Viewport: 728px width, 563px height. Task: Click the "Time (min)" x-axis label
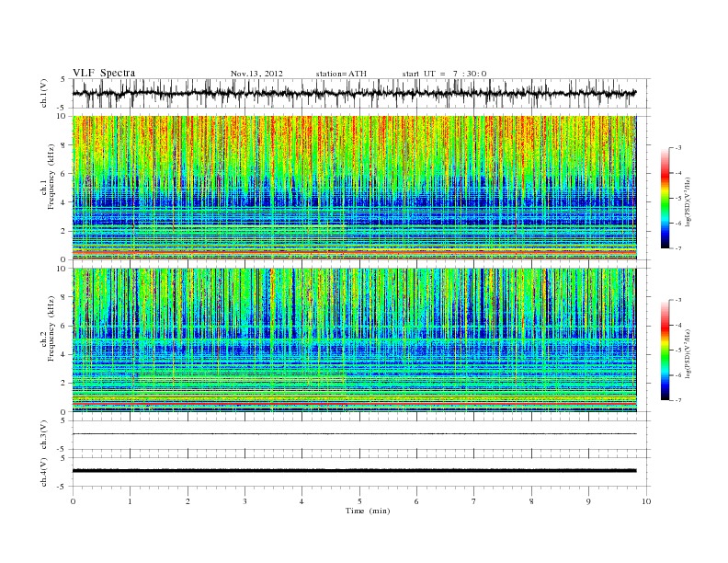(x=368, y=511)
